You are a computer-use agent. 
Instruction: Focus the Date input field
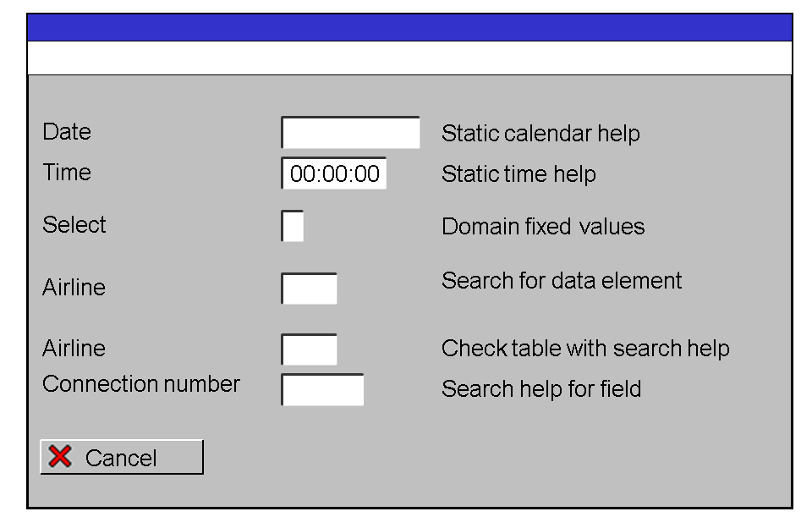[x=350, y=133]
